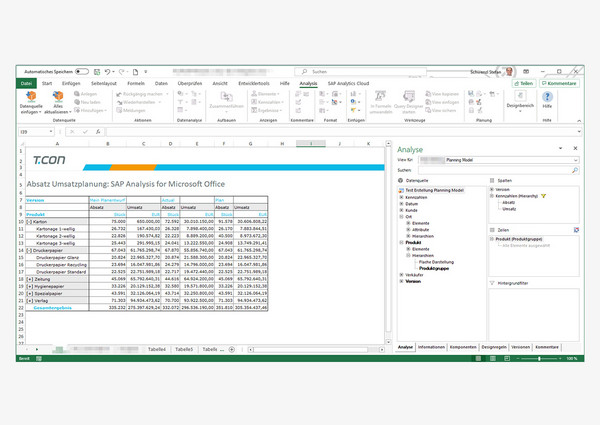The image size is (600, 425).
Task: Expand Datum node in Datenquelle tree
Action: [401, 204]
